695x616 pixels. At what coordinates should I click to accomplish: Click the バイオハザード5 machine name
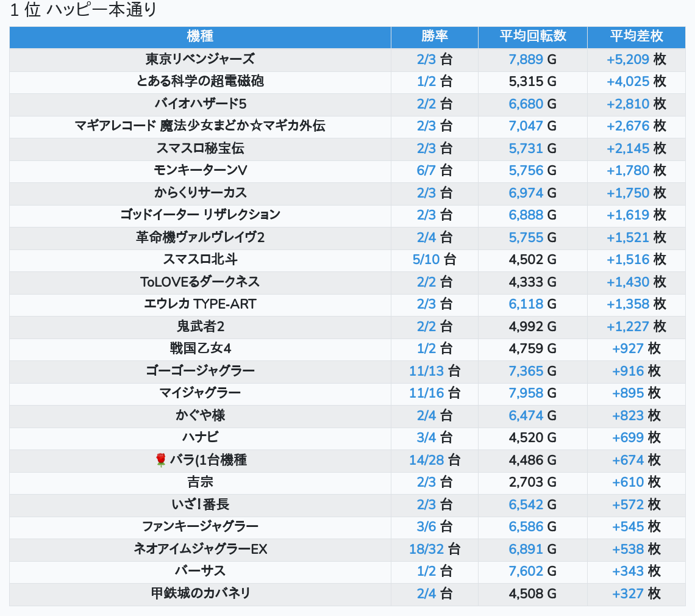(x=200, y=104)
